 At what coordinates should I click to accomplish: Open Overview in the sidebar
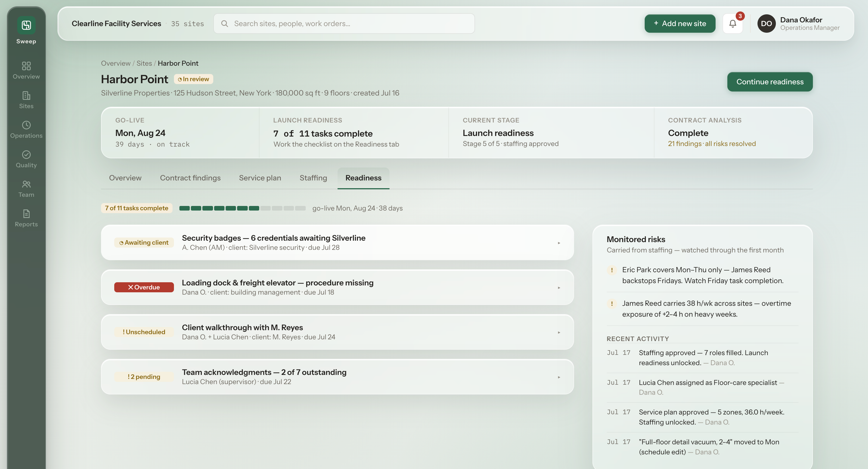pyautogui.click(x=26, y=70)
